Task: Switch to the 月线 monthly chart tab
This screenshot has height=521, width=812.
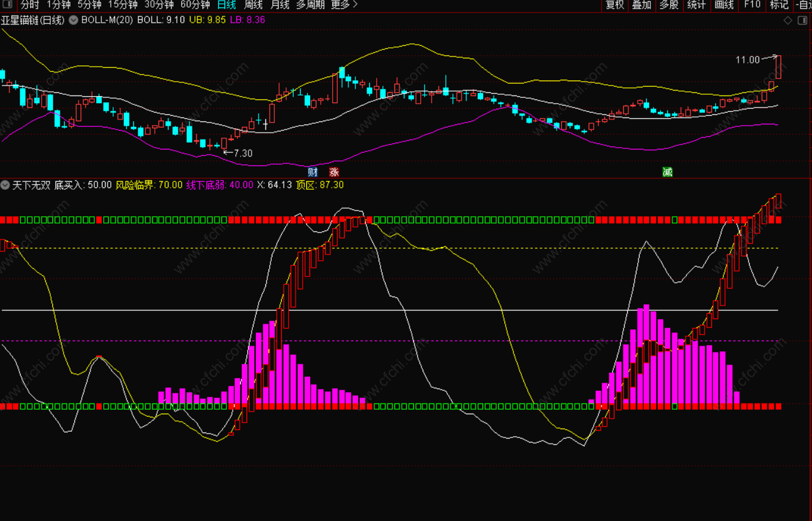Action: 280,5
